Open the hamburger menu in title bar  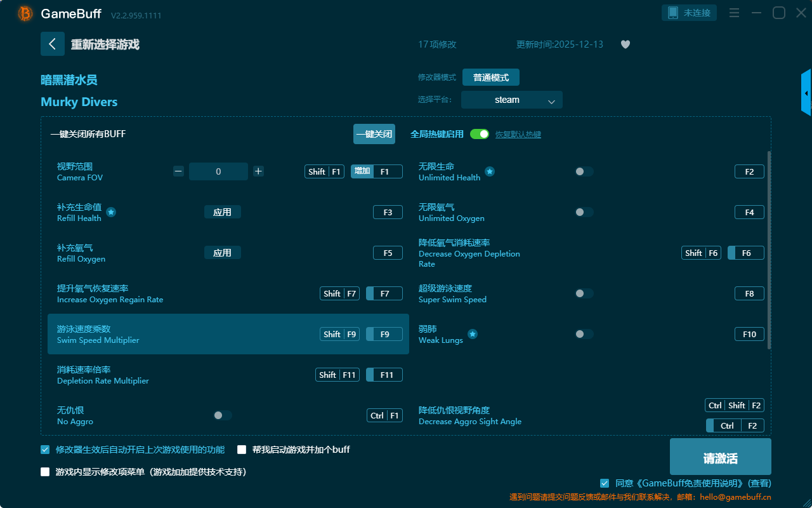734,13
